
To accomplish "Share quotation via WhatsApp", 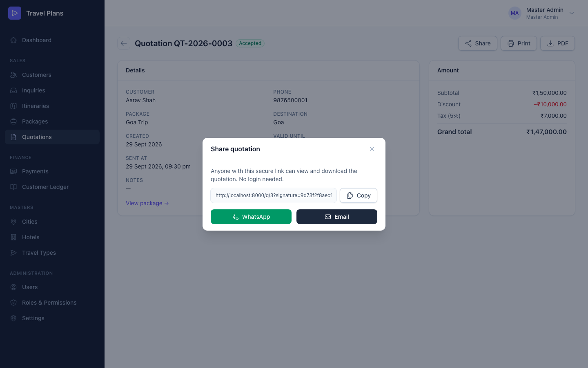I will 251,217.
